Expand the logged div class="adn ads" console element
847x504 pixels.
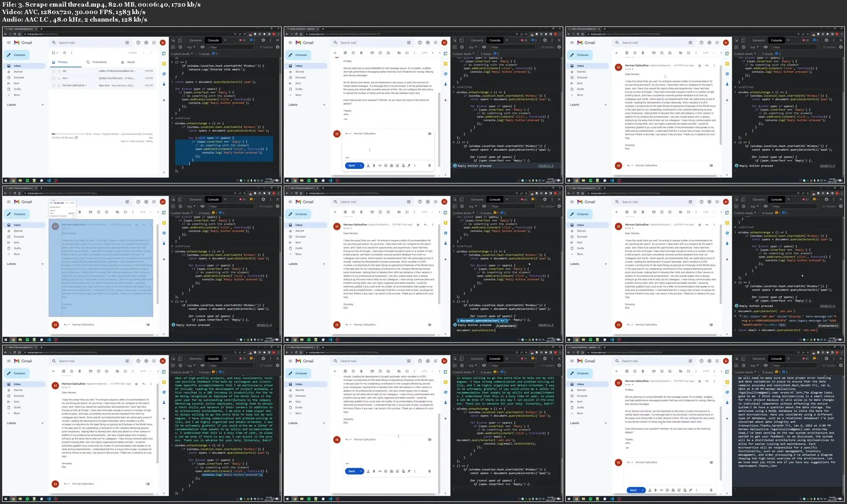(741, 316)
